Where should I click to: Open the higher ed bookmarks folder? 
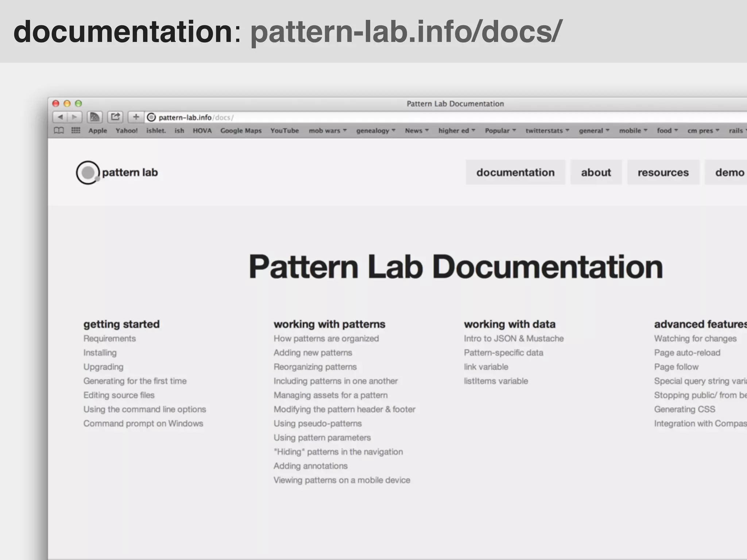(456, 131)
